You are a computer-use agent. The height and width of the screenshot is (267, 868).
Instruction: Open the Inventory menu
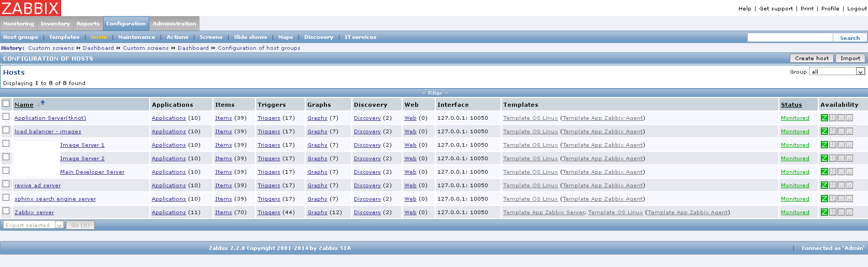[x=55, y=23]
